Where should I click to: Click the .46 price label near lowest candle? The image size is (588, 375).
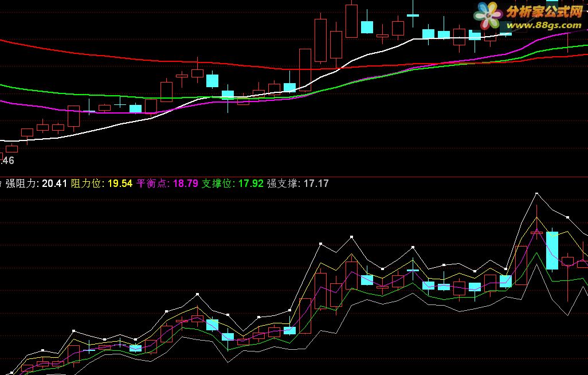7,161
